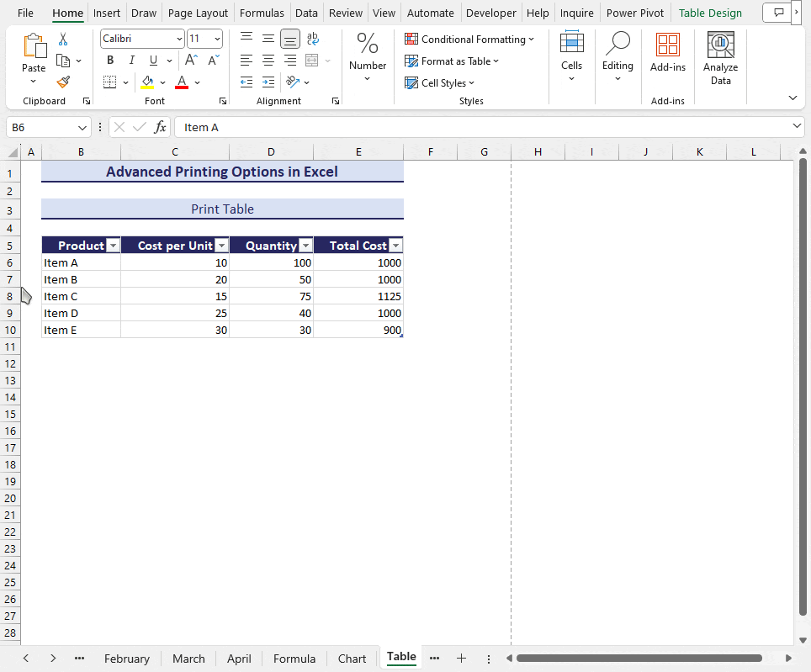
Task: Click the Analyze Data icon
Action: pyautogui.click(x=720, y=45)
